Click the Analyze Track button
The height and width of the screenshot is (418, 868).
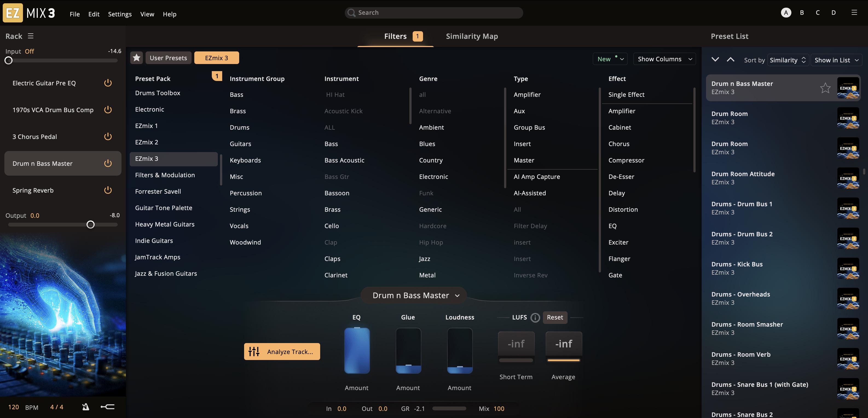click(282, 352)
